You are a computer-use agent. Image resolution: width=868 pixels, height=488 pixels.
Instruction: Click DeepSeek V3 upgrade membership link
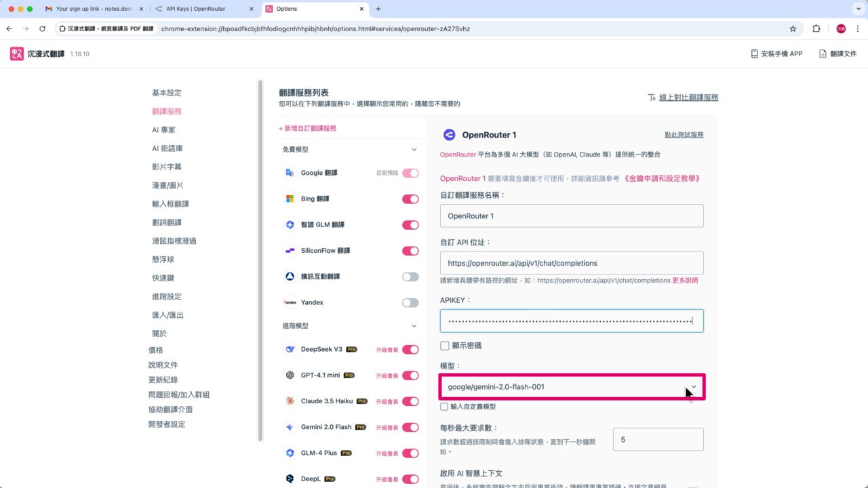coord(387,350)
